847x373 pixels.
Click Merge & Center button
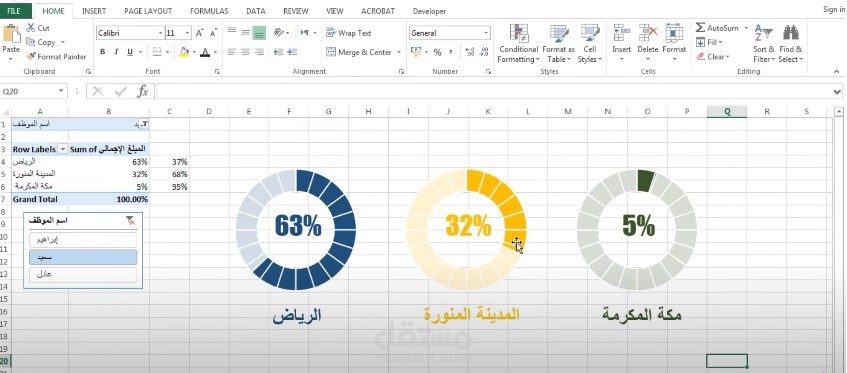[359, 52]
